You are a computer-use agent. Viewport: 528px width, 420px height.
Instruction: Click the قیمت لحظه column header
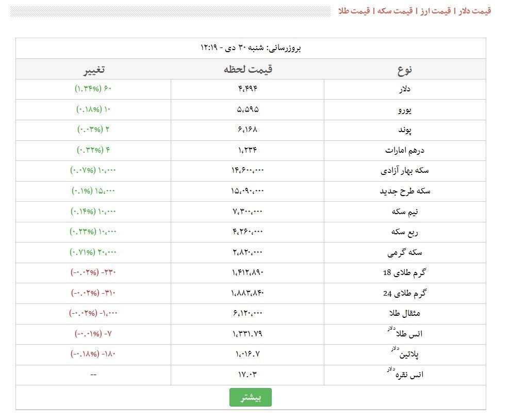coord(247,69)
